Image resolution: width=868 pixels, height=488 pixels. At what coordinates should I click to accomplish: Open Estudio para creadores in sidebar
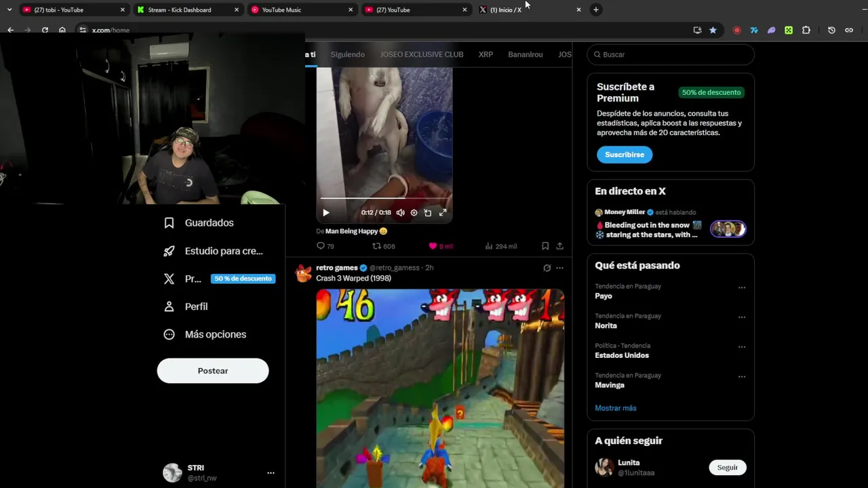tap(213, 251)
